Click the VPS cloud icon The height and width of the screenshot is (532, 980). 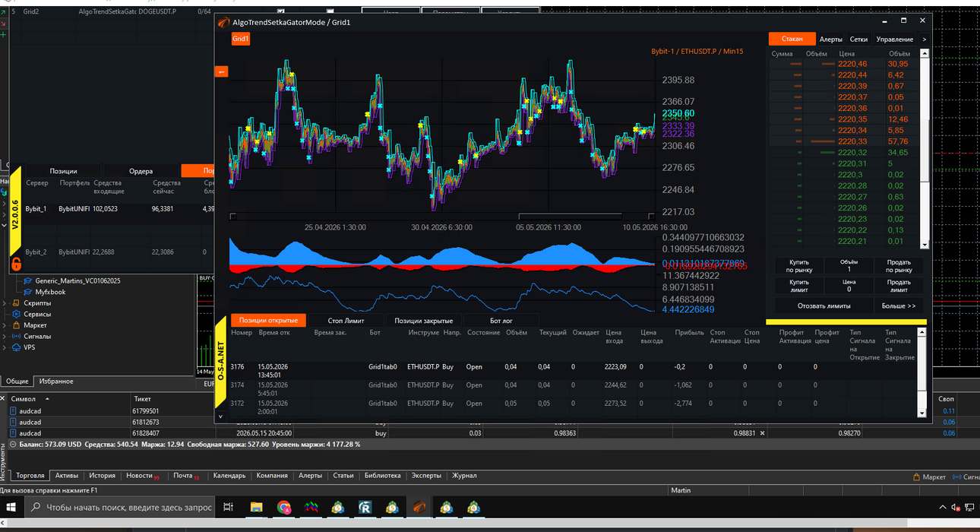click(x=17, y=347)
